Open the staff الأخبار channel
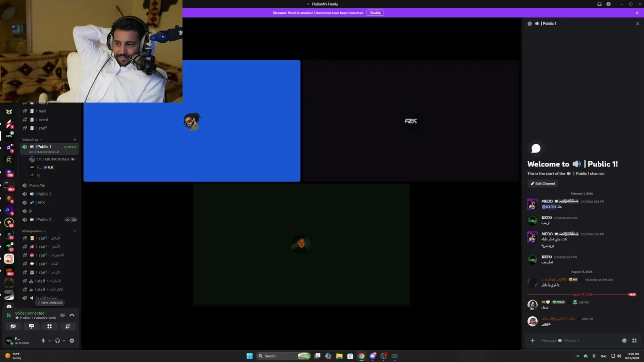The image size is (644, 362). click(x=49, y=247)
